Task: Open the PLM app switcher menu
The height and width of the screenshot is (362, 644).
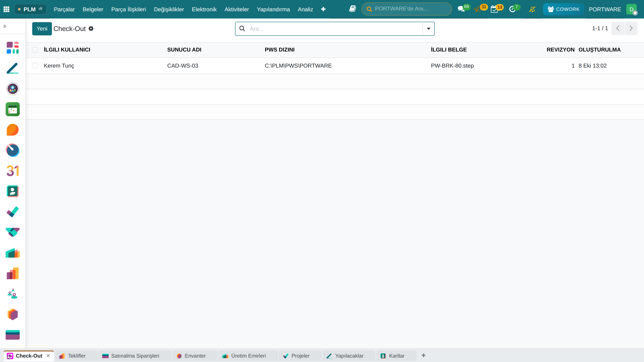Action: (31, 9)
